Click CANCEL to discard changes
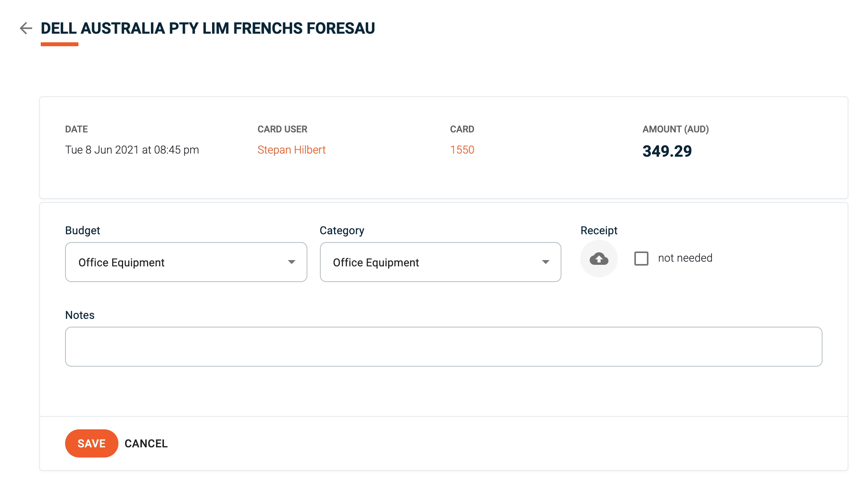 point(146,443)
